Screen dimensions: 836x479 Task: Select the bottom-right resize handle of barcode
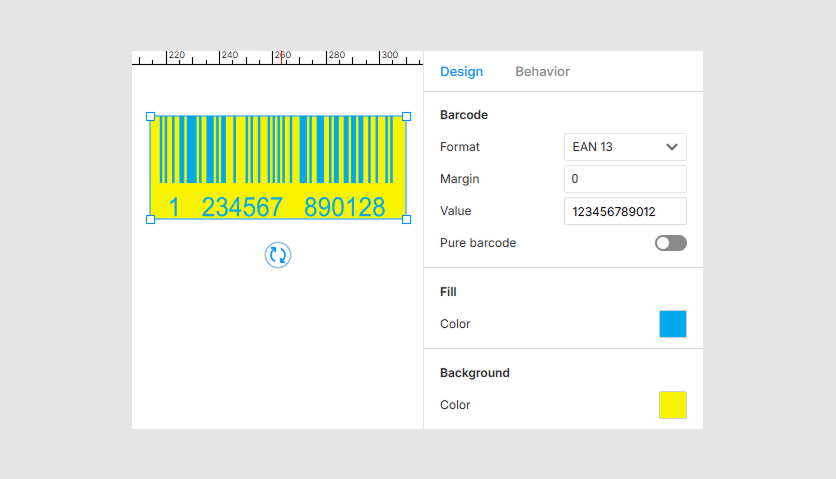coord(406,219)
